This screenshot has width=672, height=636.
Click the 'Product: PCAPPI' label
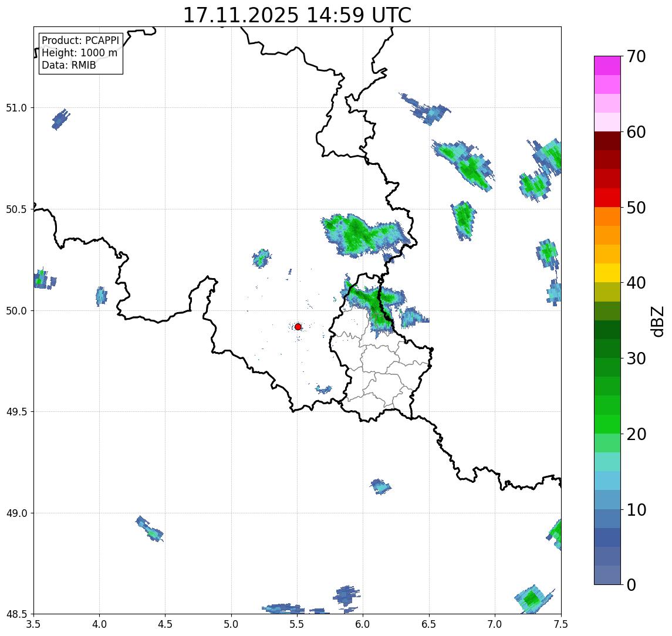pos(80,40)
